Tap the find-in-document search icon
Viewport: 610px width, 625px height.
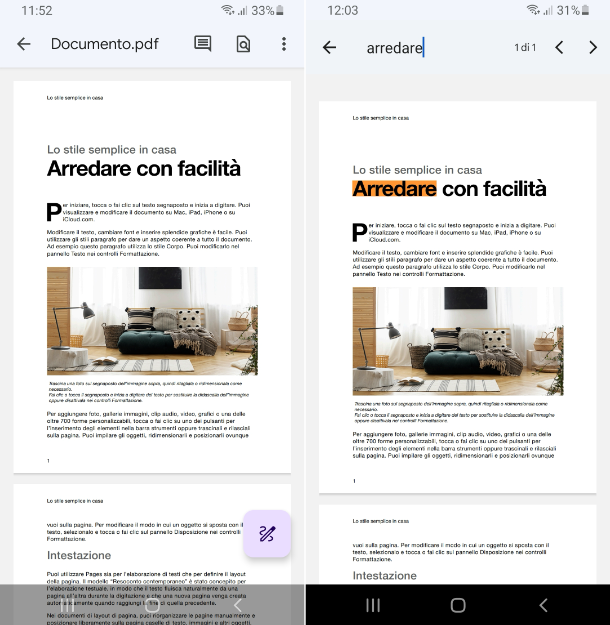click(243, 44)
